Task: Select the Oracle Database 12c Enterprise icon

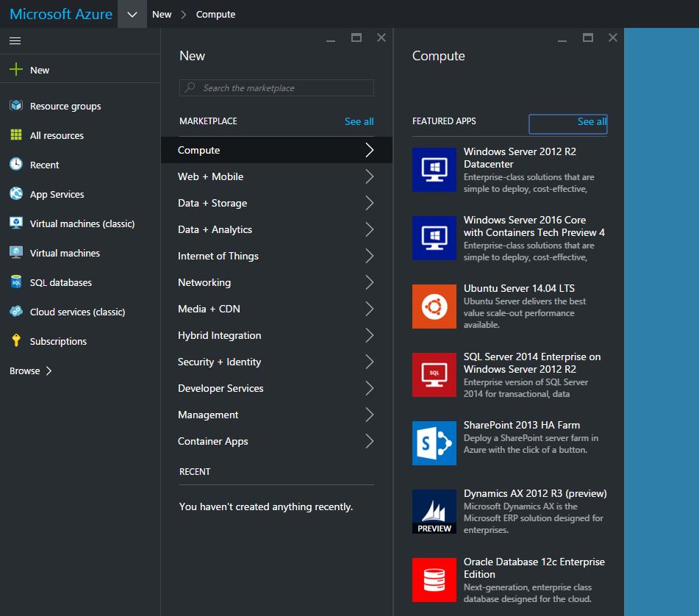Action: [x=434, y=580]
